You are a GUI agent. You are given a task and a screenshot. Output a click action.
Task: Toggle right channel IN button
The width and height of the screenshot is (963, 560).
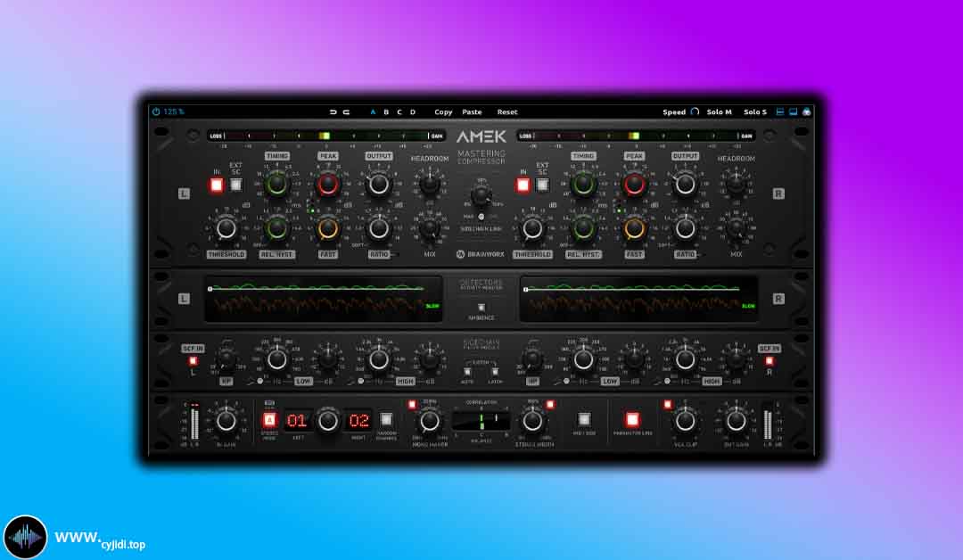click(523, 185)
